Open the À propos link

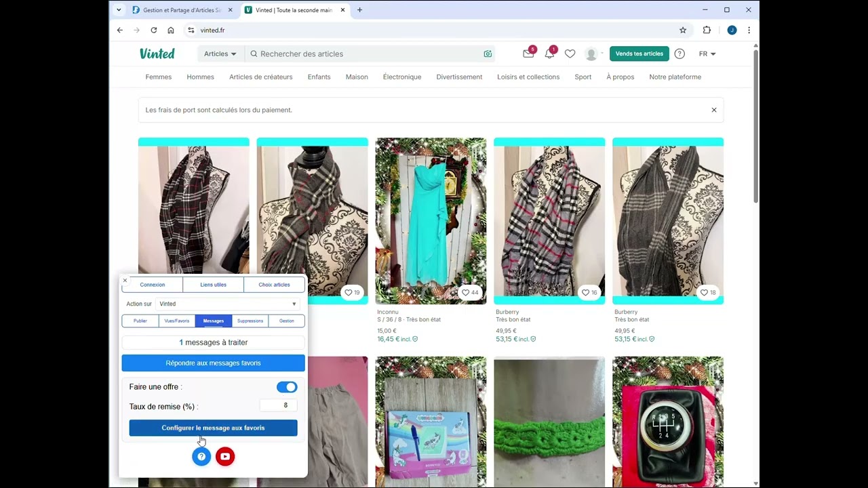(x=620, y=77)
